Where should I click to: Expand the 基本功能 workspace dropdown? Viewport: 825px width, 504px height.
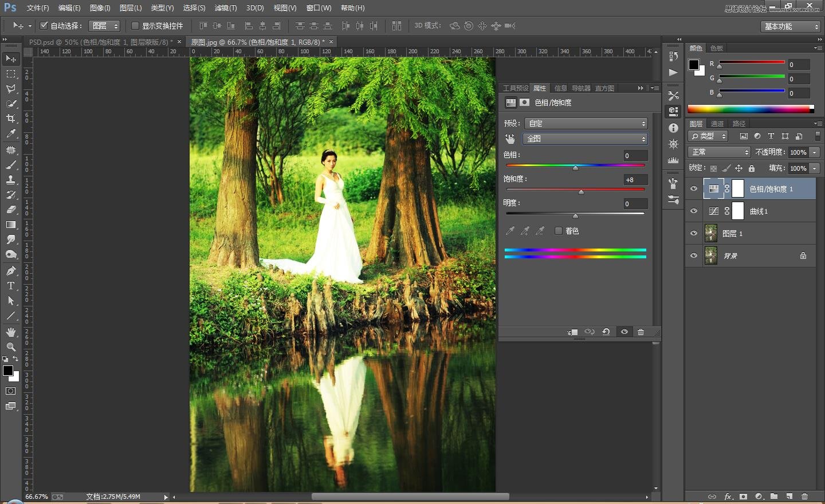[791, 26]
